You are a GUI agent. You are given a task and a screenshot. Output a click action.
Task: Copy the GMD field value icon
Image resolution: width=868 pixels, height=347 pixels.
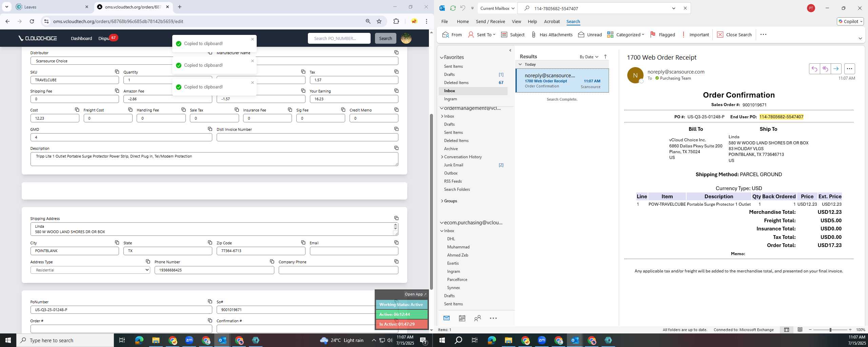210,129
